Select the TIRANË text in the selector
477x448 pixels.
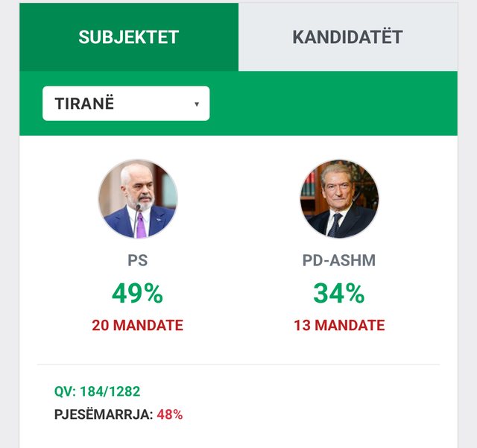point(84,104)
